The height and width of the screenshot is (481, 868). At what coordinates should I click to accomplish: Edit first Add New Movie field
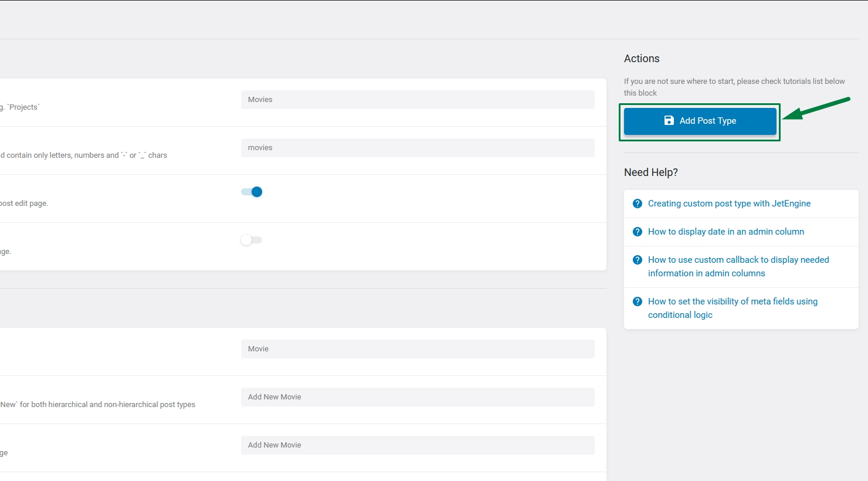tap(418, 397)
